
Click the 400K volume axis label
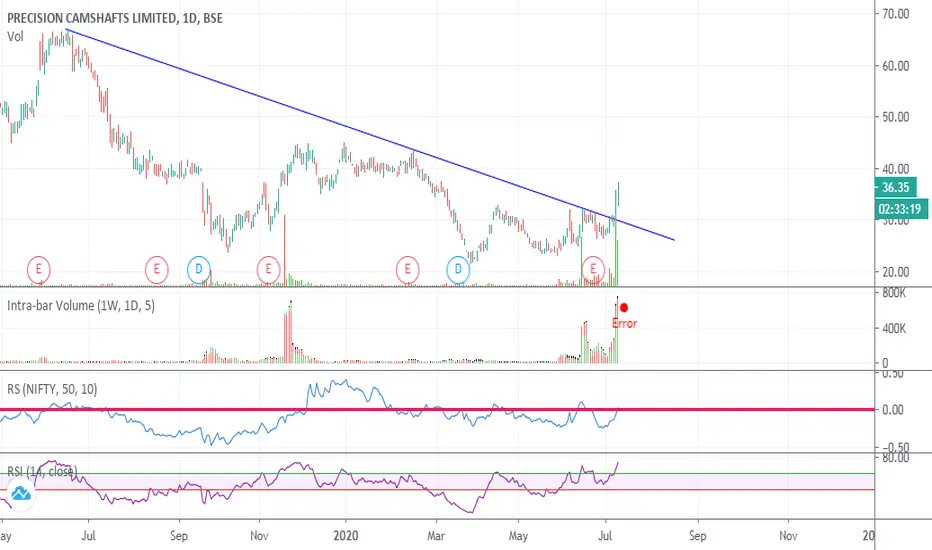[894, 328]
